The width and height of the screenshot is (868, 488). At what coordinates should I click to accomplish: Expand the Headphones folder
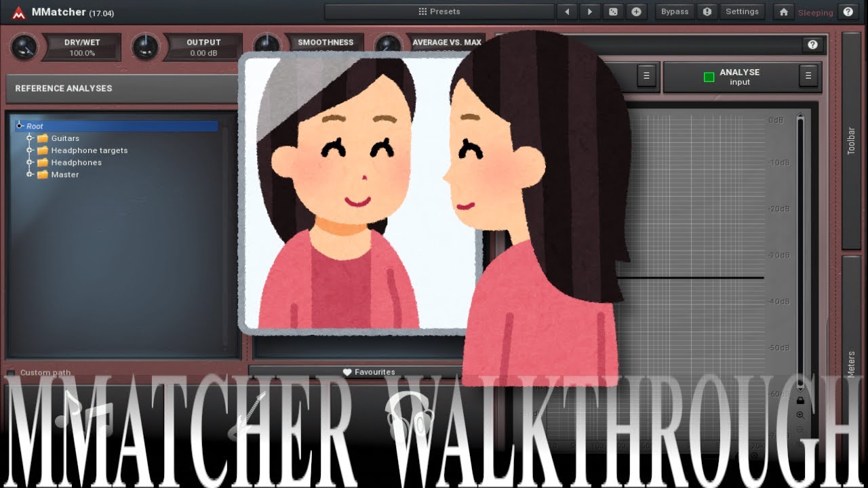point(30,163)
